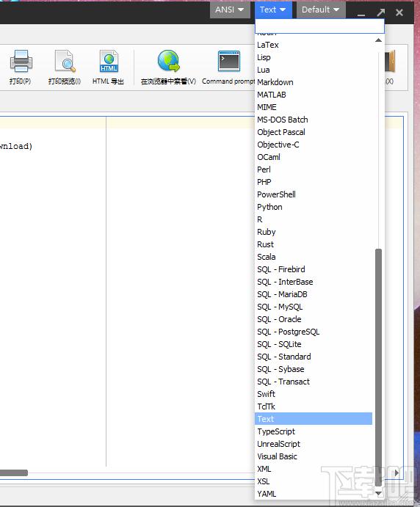Click the HTML export icon
This screenshot has height=507, width=420.
coord(109,61)
